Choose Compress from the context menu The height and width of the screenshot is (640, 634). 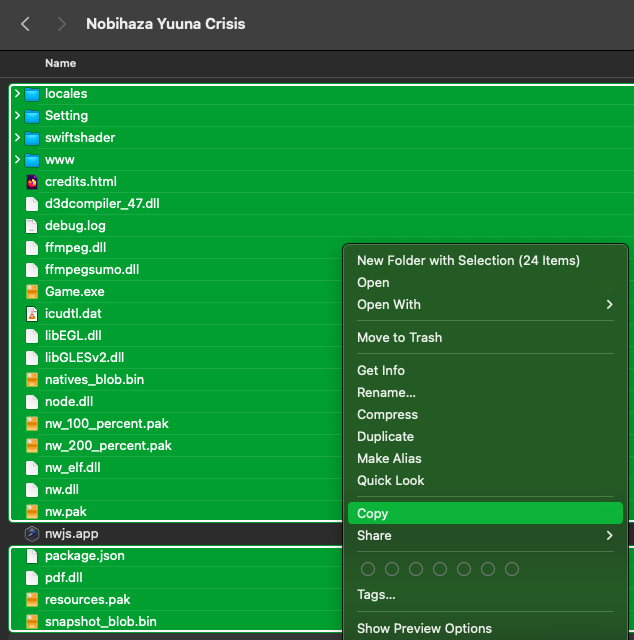387,415
